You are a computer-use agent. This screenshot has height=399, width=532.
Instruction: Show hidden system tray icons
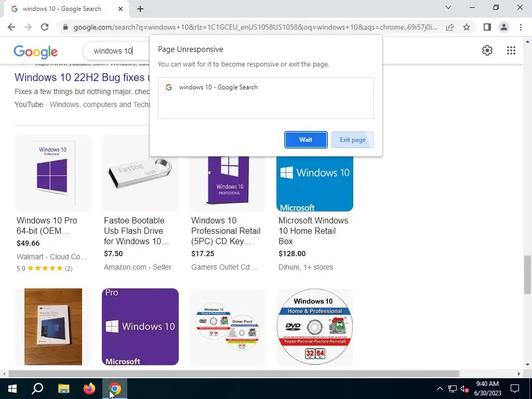[440, 389]
